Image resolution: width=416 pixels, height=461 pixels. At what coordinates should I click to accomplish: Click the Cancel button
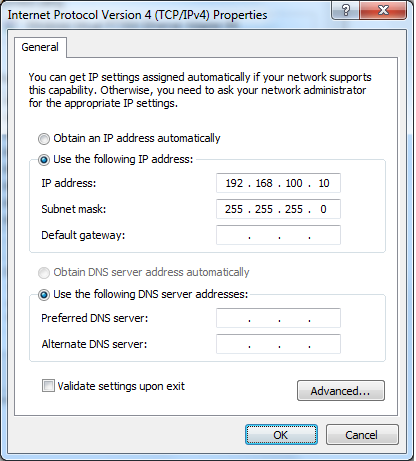pos(362,435)
